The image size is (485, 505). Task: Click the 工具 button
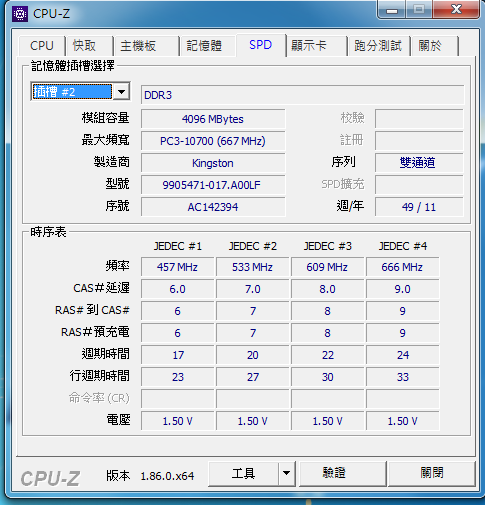click(x=244, y=473)
